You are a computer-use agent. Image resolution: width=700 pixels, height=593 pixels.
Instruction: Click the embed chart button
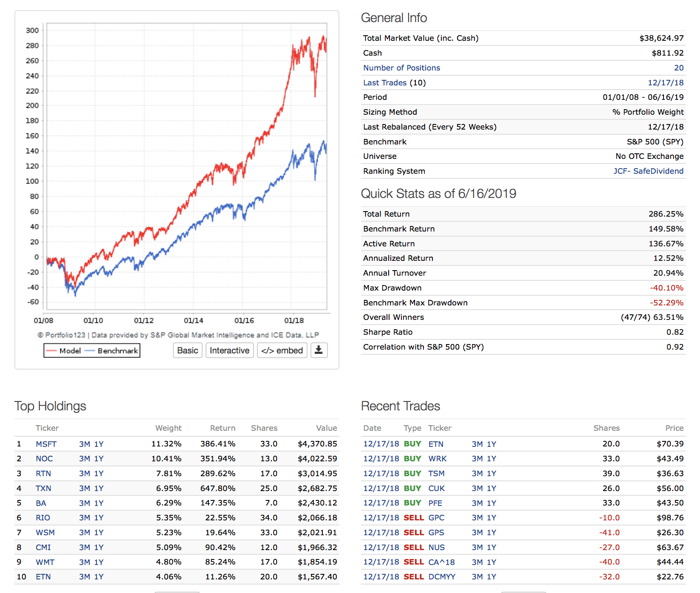point(282,350)
